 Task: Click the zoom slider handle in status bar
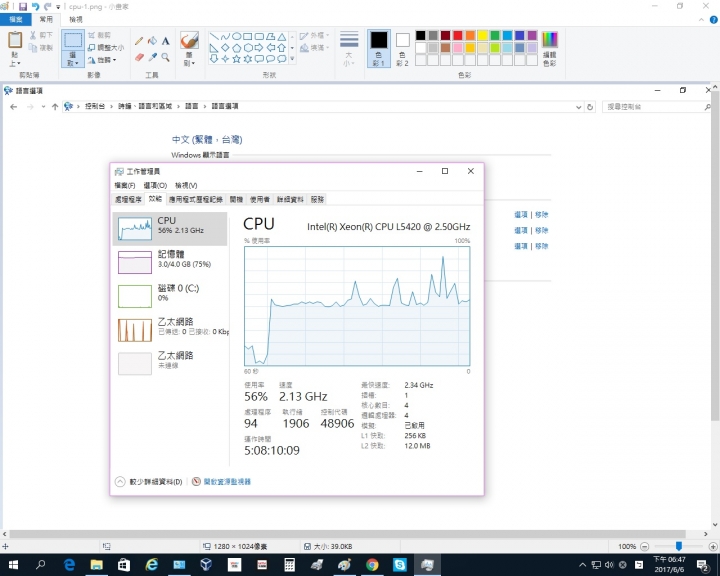click(679, 546)
